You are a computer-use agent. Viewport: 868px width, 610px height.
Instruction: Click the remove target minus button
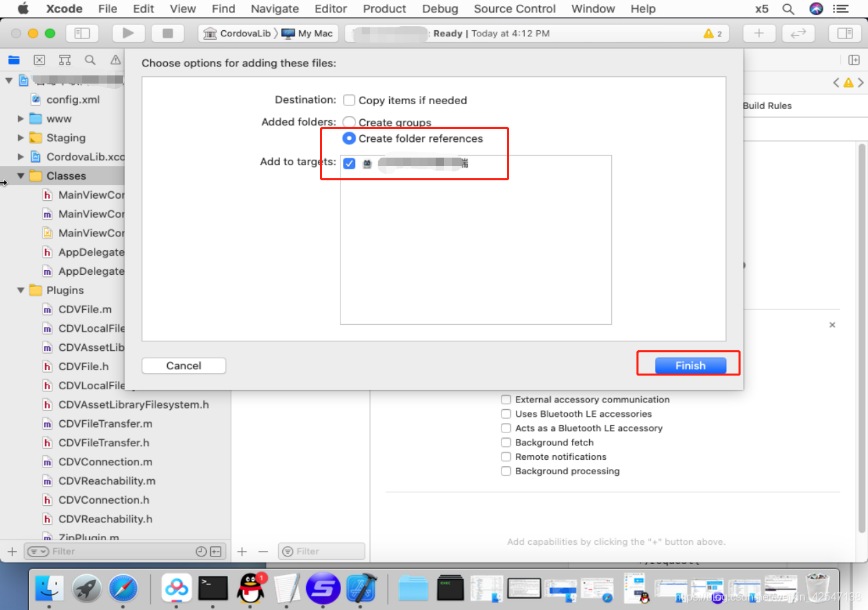click(x=262, y=551)
